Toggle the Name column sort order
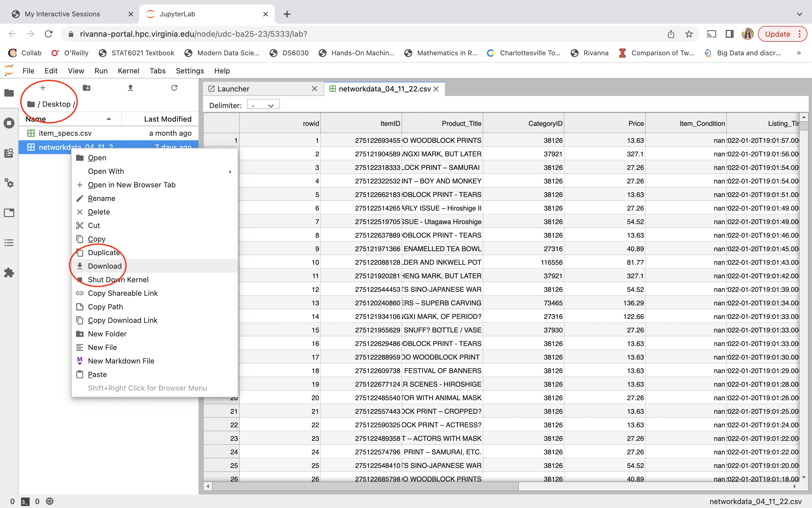The height and width of the screenshot is (508, 812). pyautogui.click(x=70, y=119)
